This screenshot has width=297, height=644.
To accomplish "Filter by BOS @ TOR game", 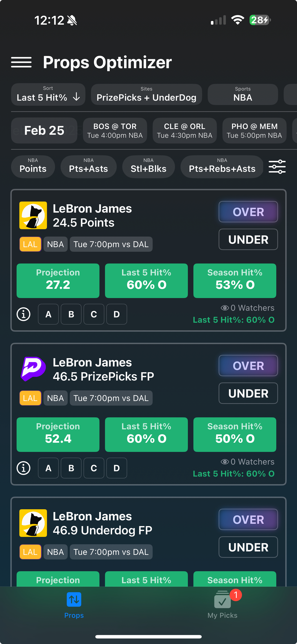I will tap(115, 131).
